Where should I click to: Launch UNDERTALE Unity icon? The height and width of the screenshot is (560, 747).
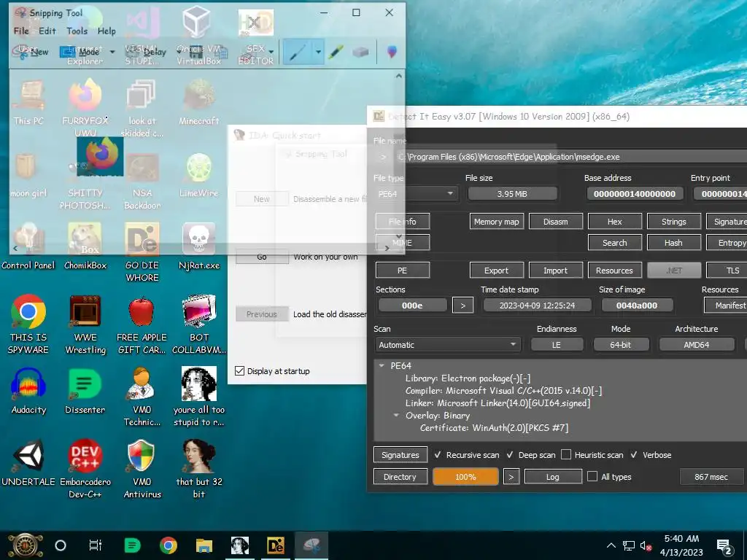pyautogui.click(x=28, y=462)
